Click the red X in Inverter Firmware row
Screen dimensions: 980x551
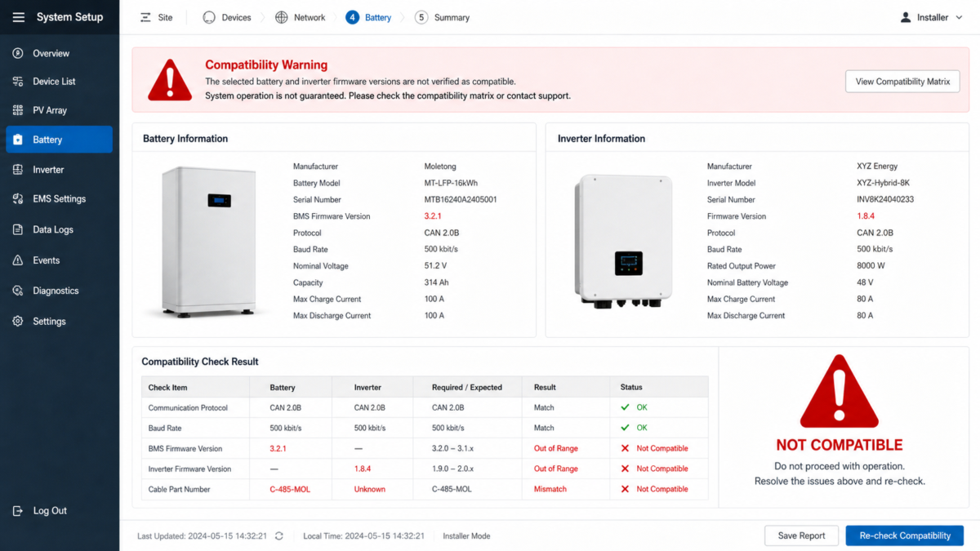pyautogui.click(x=625, y=469)
